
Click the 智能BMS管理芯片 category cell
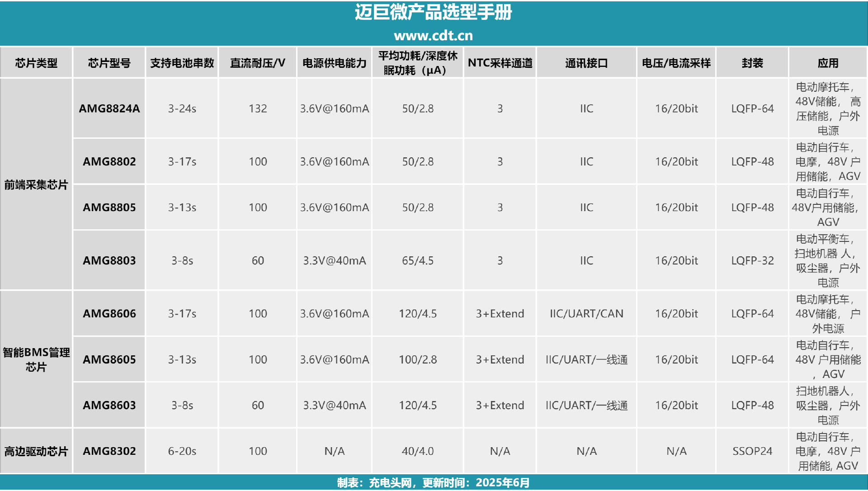pyautogui.click(x=36, y=359)
